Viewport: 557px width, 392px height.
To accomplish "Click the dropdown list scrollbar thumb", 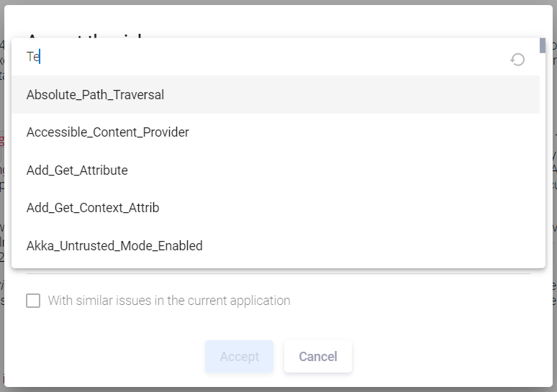I will [543, 45].
